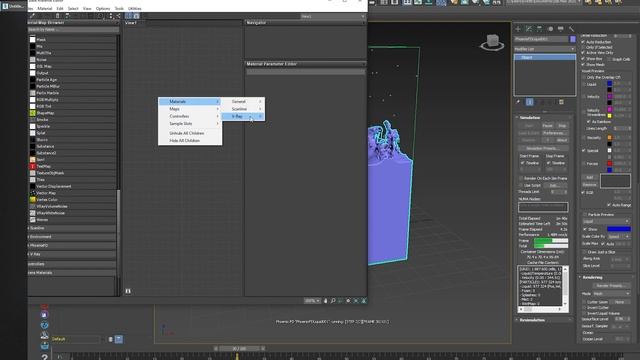The image size is (640, 360).
Task: Expand the Scanline group in map browser
Action: point(72,228)
